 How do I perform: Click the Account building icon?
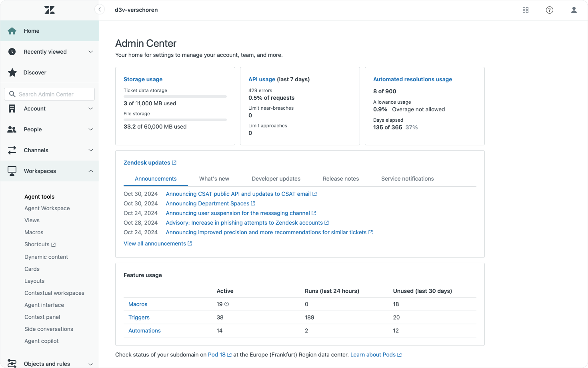tap(12, 109)
